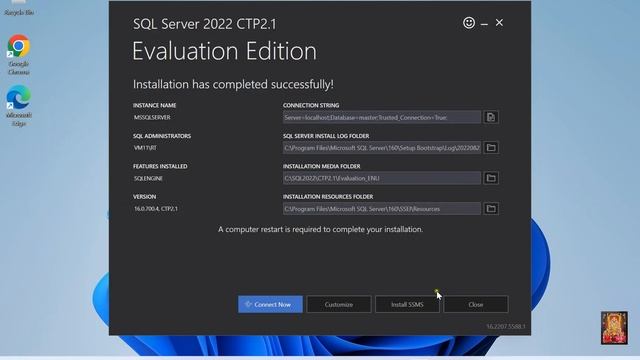The height and width of the screenshot is (360, 640).
Task: Close the installer with X icon
Action: point(499,23)
